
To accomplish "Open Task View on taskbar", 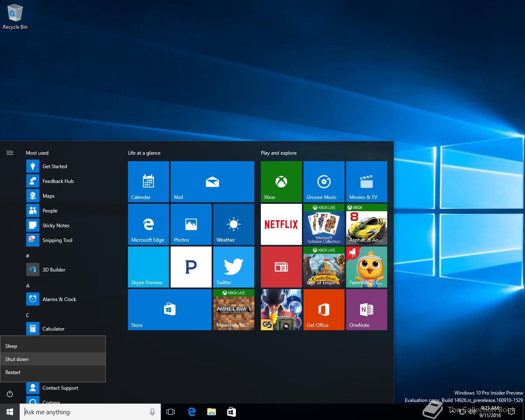I will click(x=171, y=412).
